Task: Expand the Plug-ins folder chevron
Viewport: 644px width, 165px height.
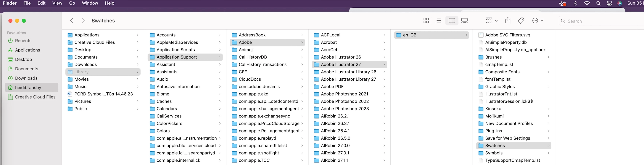Action: [548, 131]
